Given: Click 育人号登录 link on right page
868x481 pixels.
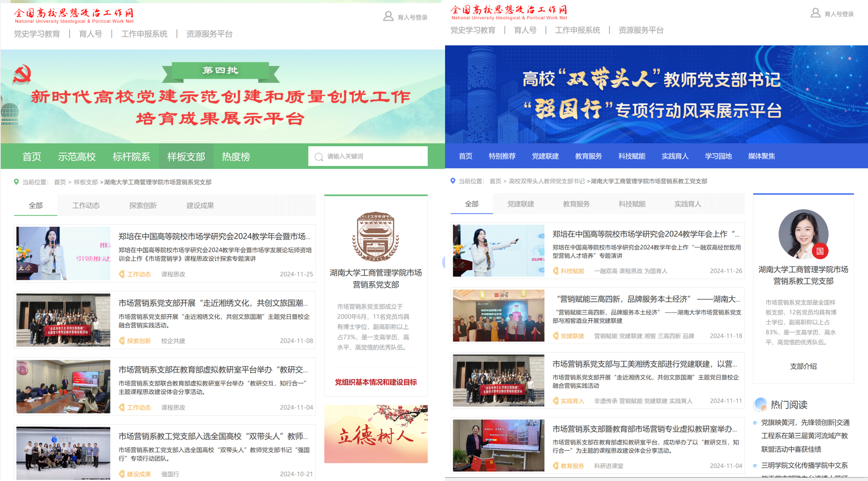Looking at the screenshot, I should click(x=839, y=14).
